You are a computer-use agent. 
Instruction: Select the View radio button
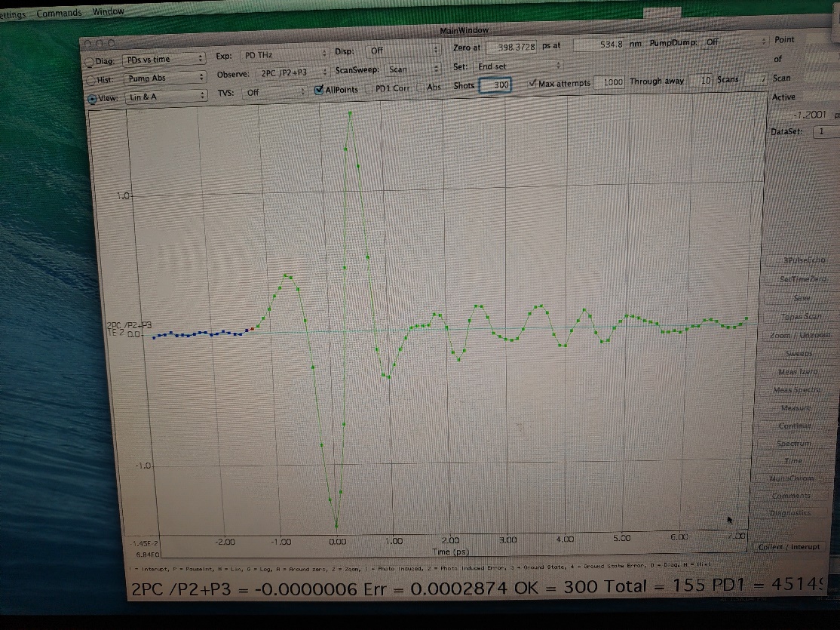point(92,99)
